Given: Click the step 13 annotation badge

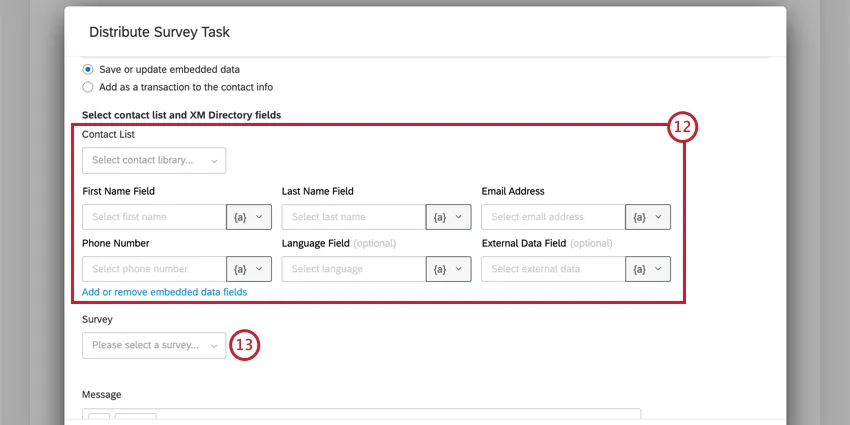Looking at the screenshot, I should tap(245, 345).
